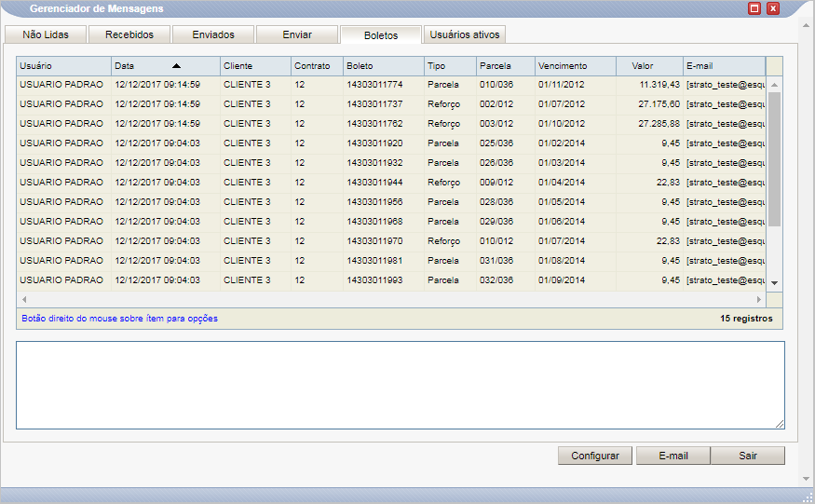815x504 pixels.
Task: Click inside the empty message text area
Action: (x=401, y=386)
